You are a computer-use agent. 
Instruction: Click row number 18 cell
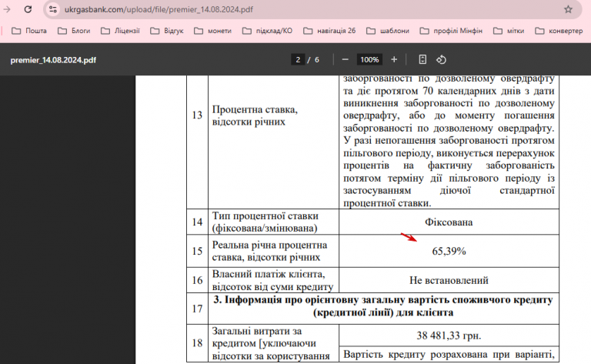coord(197,343)
